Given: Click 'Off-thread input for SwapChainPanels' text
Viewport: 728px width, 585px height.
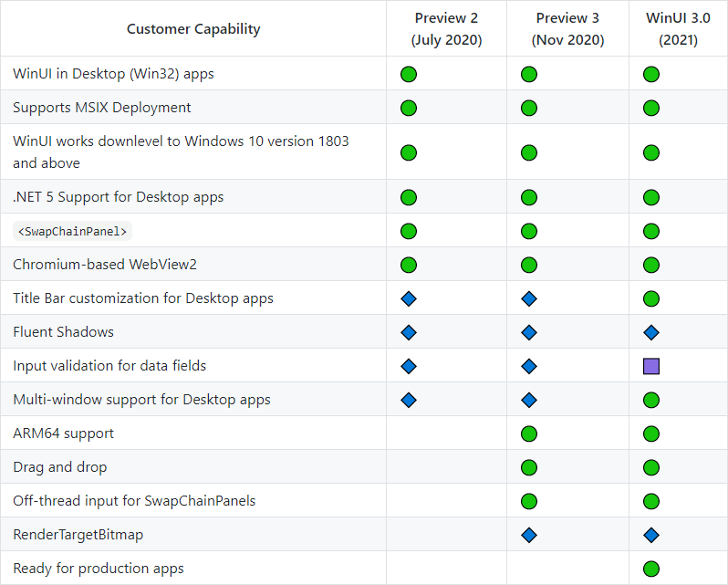Looking at the screenshot, I should 134,501.
